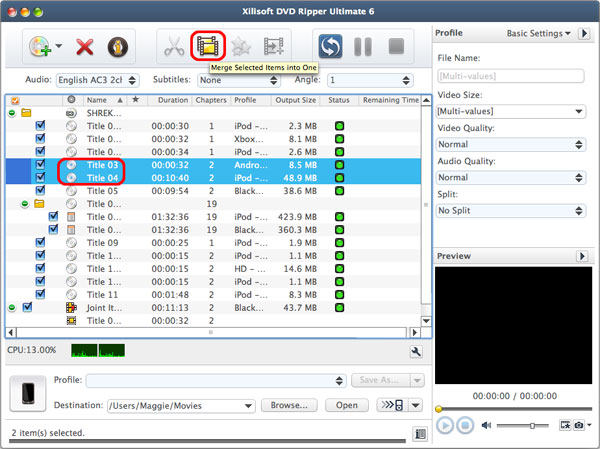
Task: Expand the Preview panel arrow button
Action: coord(582,256)
